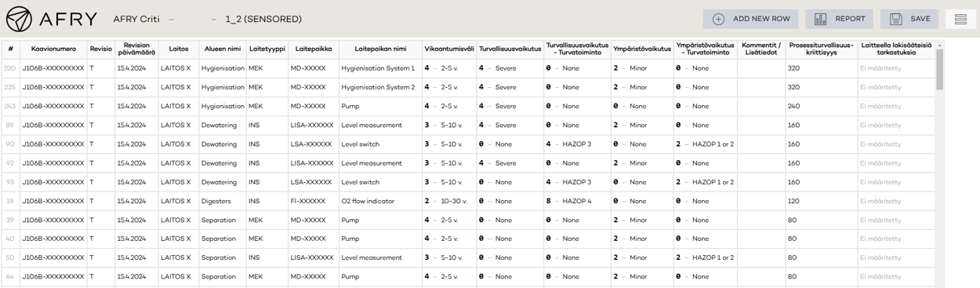Click the Ei määritetty cell in row 19
980x288 pixels.
pyautogui.click(x=896, y=201)
